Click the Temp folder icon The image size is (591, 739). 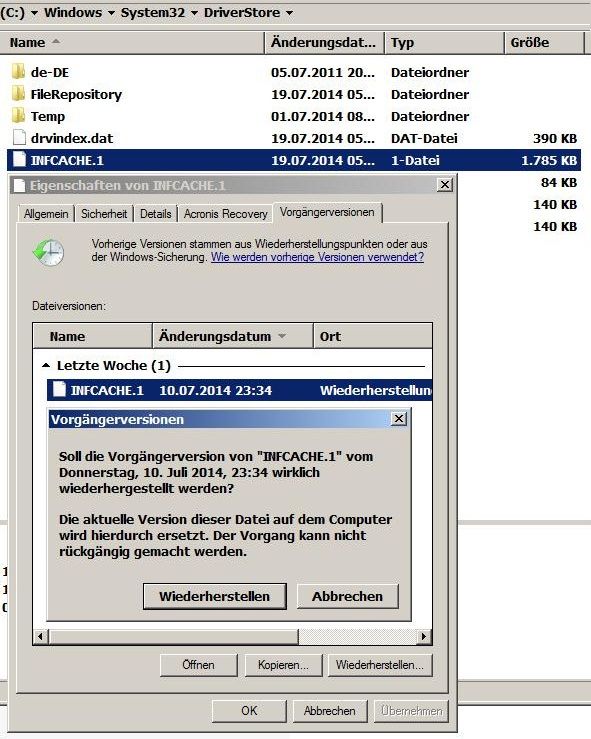coord(18,116)
